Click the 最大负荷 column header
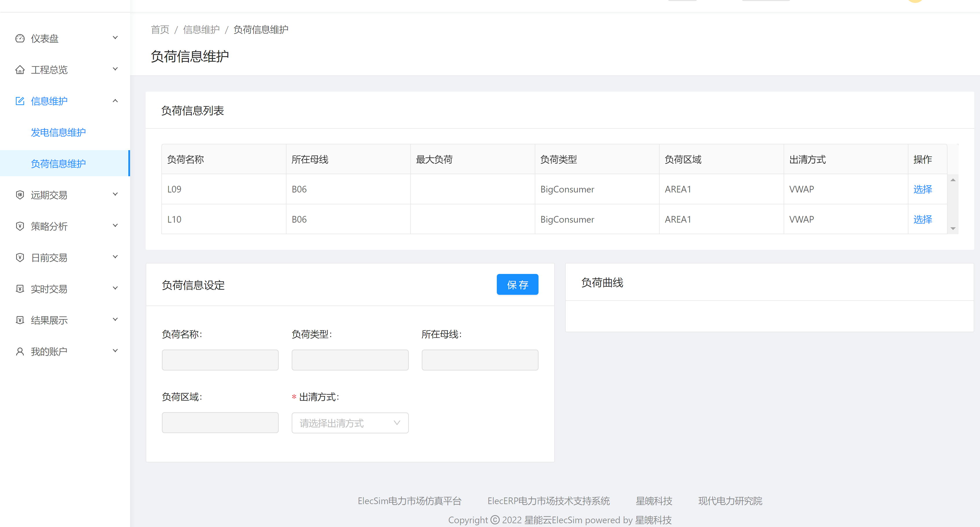This screenshot has width=980, height=527. (472, 159)
